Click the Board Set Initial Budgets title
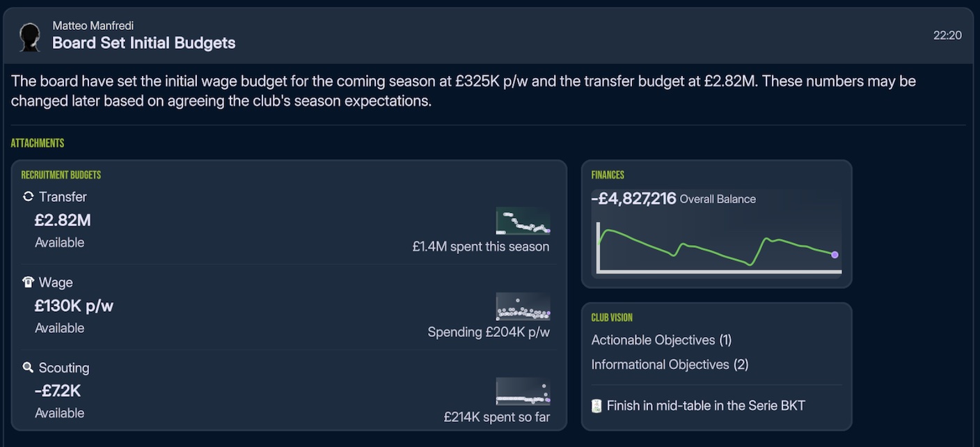The image size is (980, 447). [x=144, y=43]
